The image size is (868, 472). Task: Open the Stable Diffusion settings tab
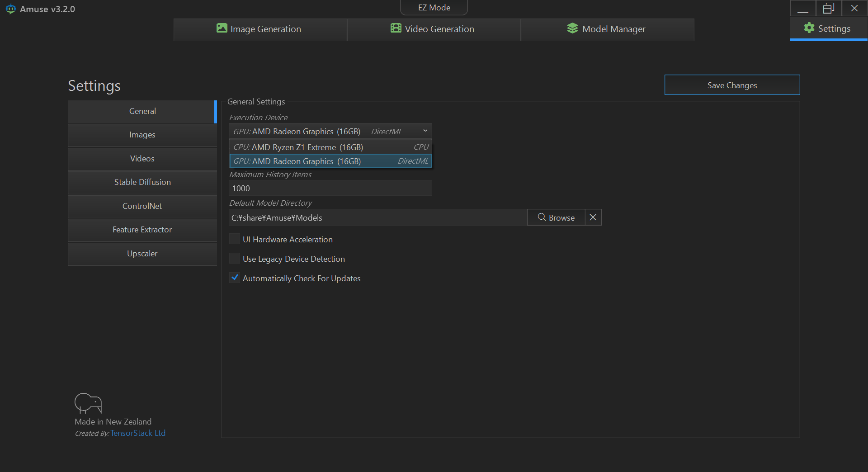tap(142, 182)
